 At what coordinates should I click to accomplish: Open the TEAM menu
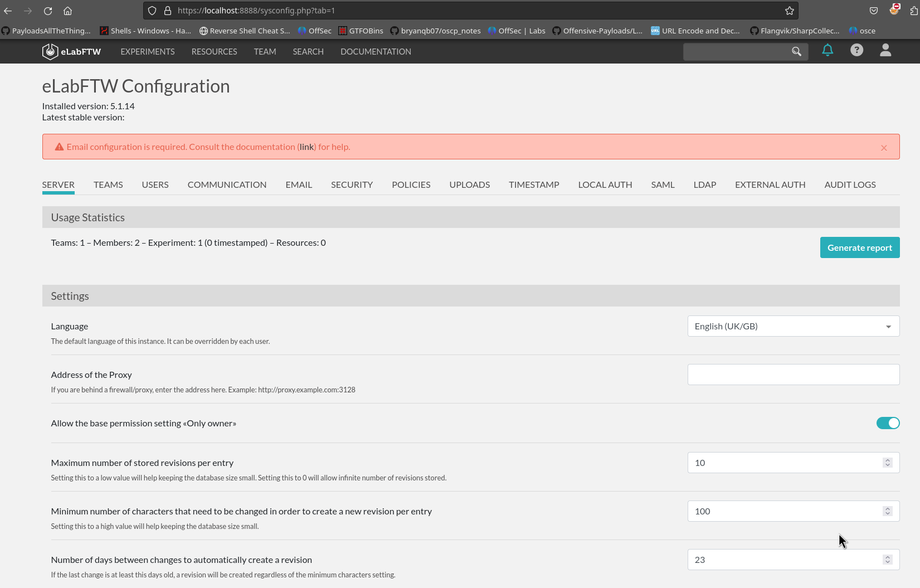click(x=265, y=51)
